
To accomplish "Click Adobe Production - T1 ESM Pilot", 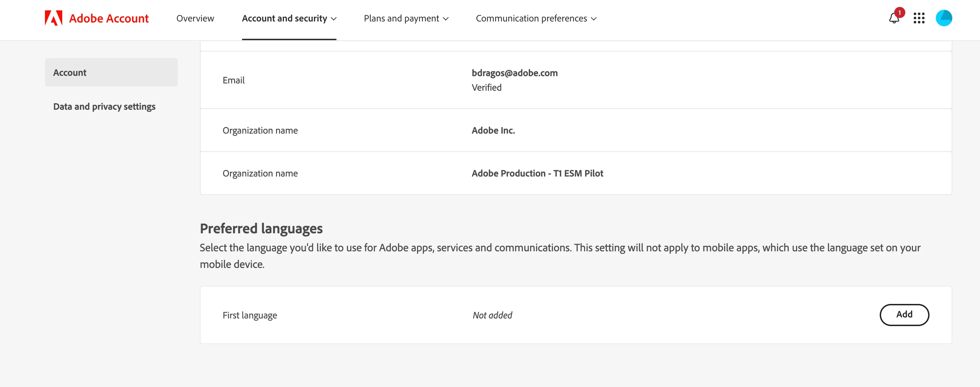I will [x=537, y=173].
